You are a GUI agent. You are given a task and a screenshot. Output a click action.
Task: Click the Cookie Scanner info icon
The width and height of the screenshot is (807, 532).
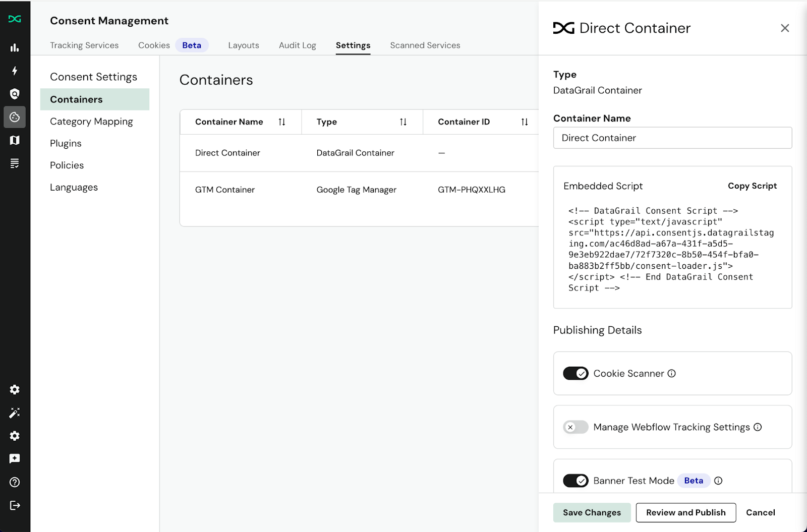click(x=671, y=374)
